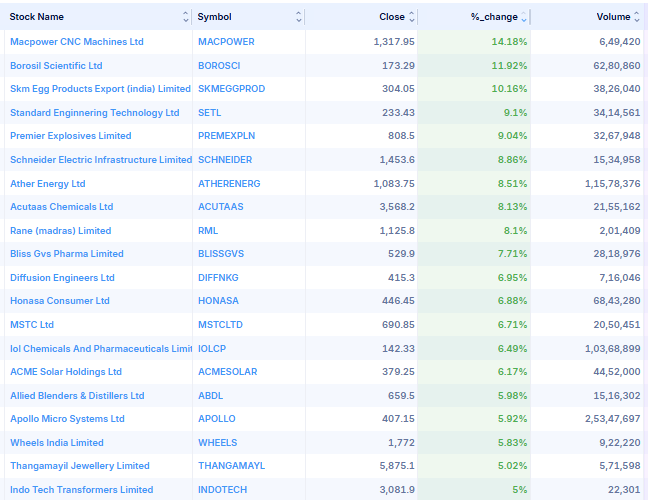This screenshot has width=648, height=500.
Task: Select the close price 5,875.1
Action: pos(397,467)
